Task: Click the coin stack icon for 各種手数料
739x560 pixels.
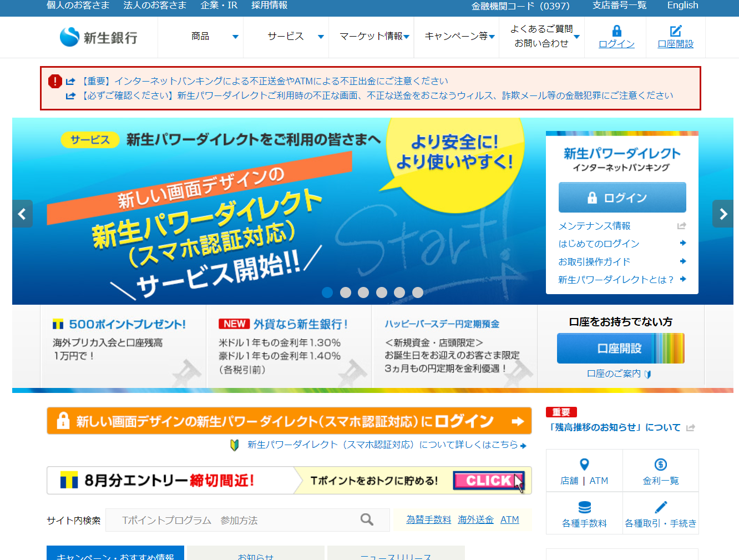Action: tap(584, 507)
